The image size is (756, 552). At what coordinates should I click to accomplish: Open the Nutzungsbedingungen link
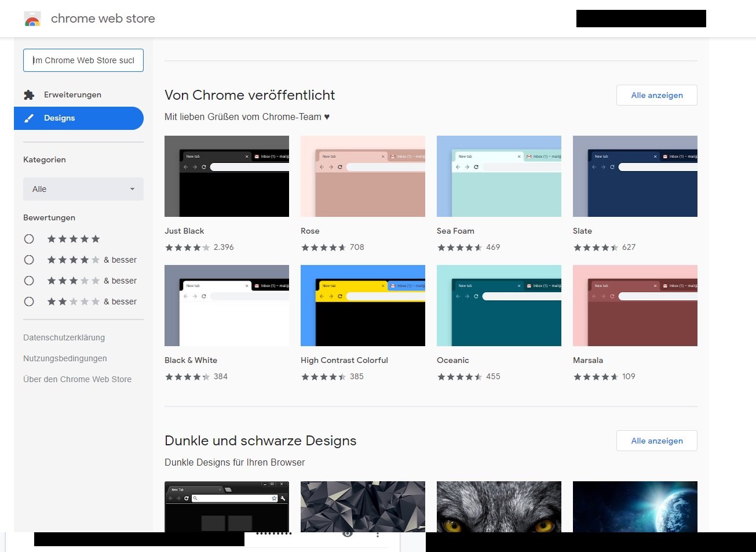point(65,358)
